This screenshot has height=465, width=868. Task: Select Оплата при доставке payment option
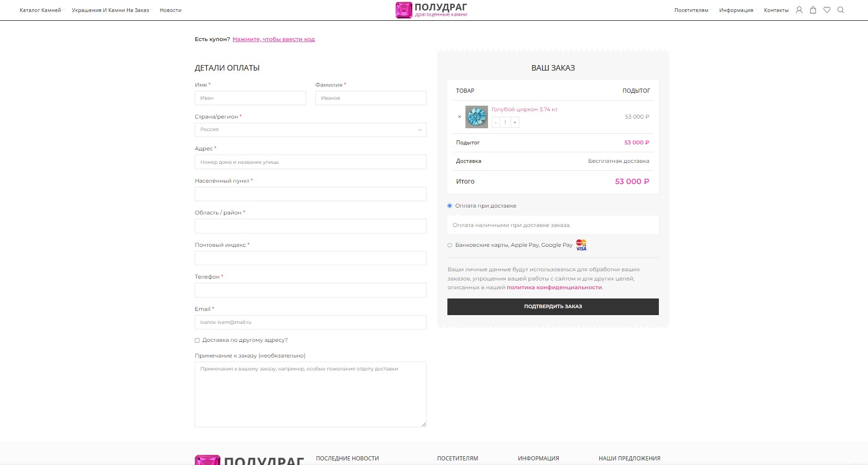(450, 206)
